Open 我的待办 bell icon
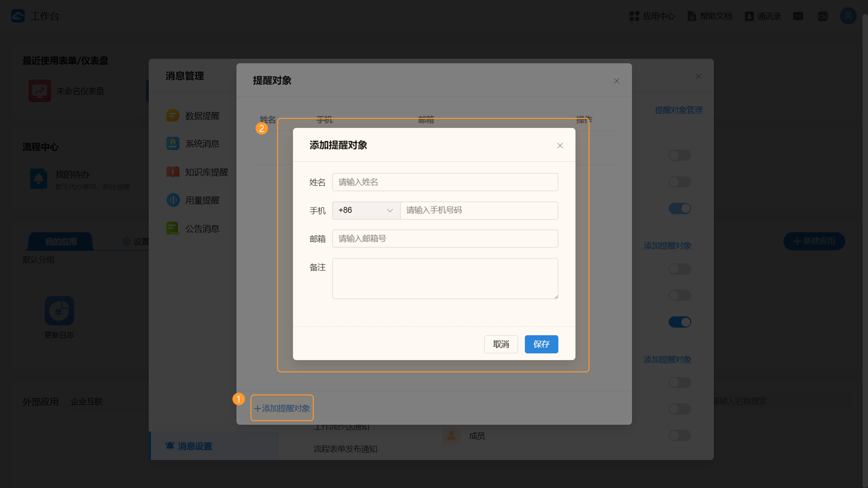Image resolution: width=868 pixels, height=488 pixels. pyautogui.click(x=39, y=178)
